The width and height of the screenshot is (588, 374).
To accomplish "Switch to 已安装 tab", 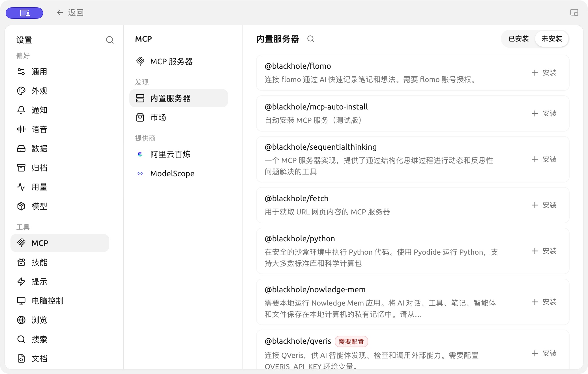I will click(x=518, y=39).
